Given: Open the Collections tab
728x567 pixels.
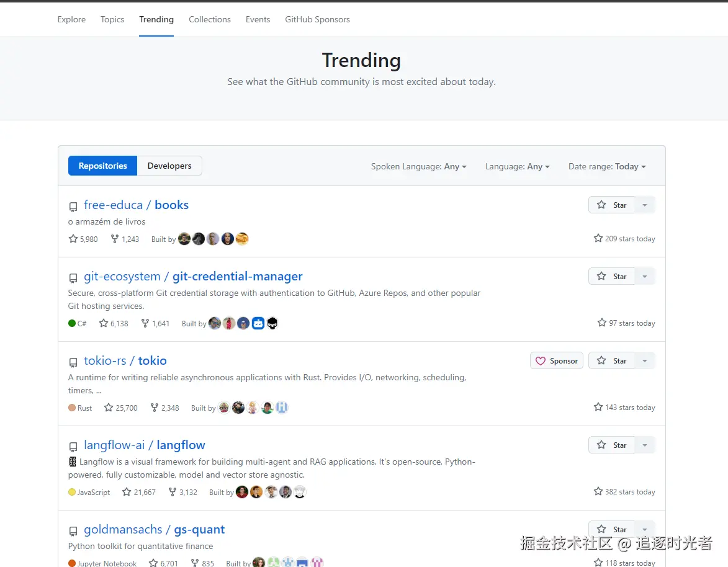Looking at the screenshot, I should pyautogui.click(x=209, y=19).
